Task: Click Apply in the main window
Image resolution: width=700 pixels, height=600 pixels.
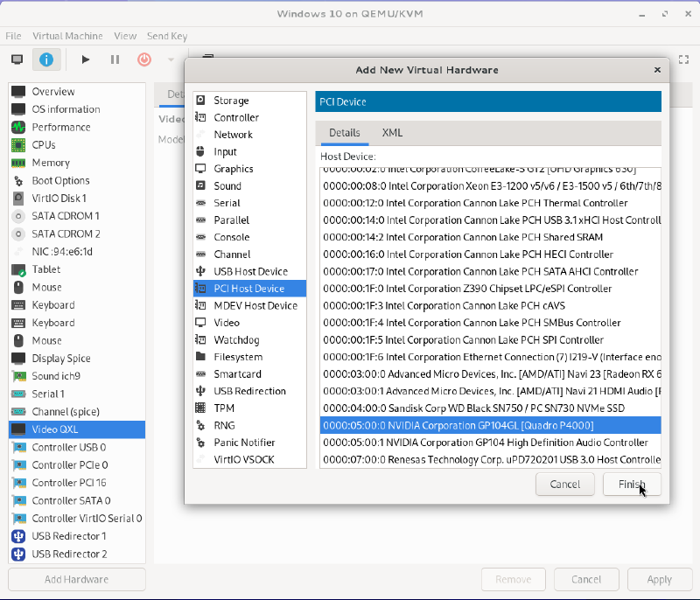Action: coord(660,580)
